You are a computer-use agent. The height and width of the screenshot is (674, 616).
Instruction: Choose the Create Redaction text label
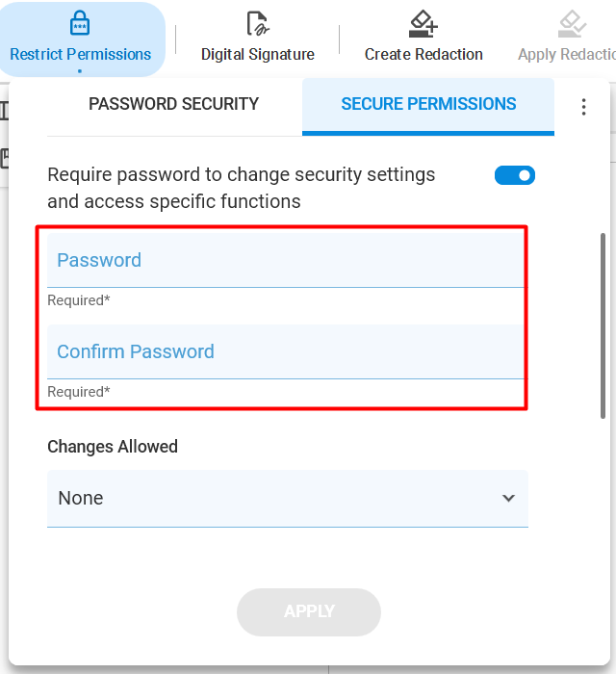tap(423, 55)
